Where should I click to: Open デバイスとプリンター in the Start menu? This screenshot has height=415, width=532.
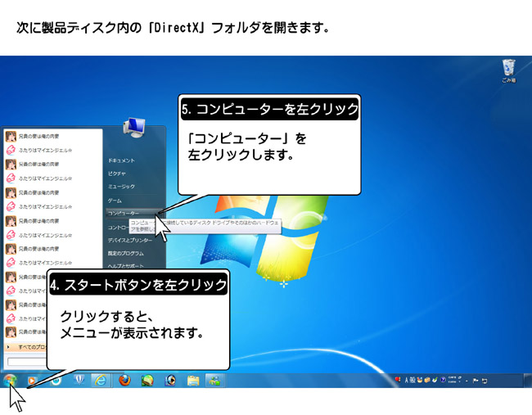click(x=130, y=241)
